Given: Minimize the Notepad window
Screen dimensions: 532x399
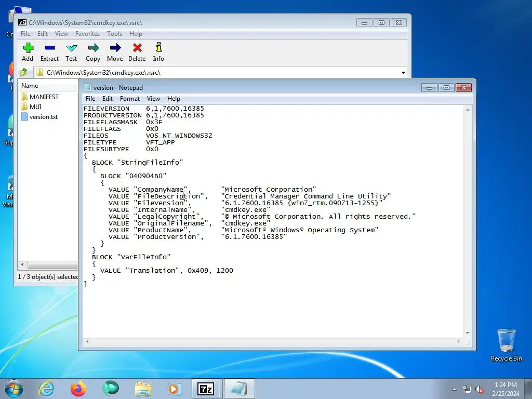Looking at the screenshot, I should pyautogui.click(x=429, y=88).
